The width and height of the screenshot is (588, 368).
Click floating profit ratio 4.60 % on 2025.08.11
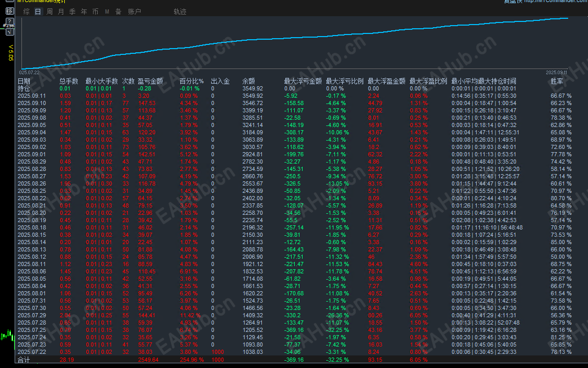(419, 264)
